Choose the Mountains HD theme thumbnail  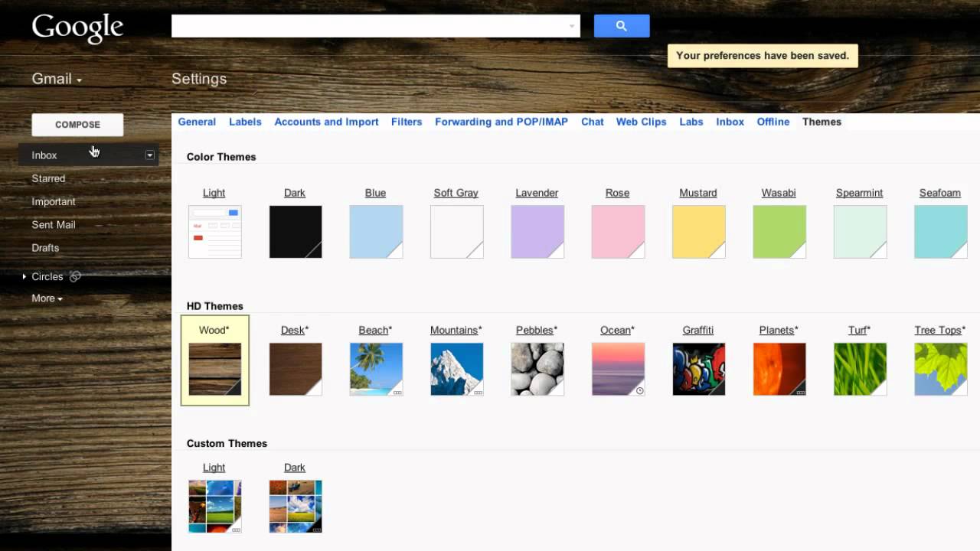(x=457, y=369)
